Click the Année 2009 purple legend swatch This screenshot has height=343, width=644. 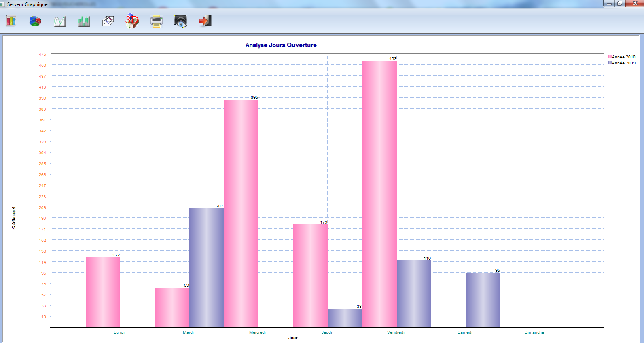pos(610,63)
